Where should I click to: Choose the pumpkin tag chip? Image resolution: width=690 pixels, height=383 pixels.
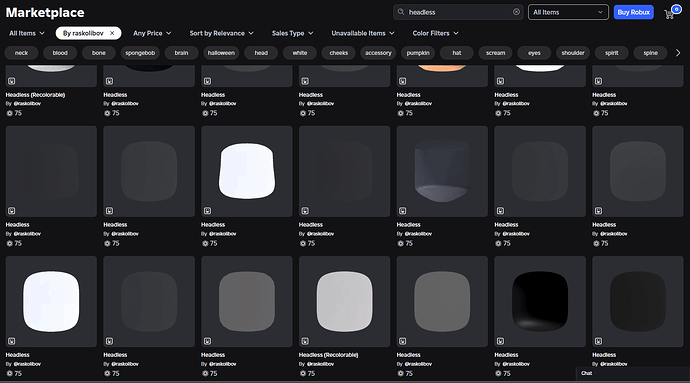pos(418,53)
